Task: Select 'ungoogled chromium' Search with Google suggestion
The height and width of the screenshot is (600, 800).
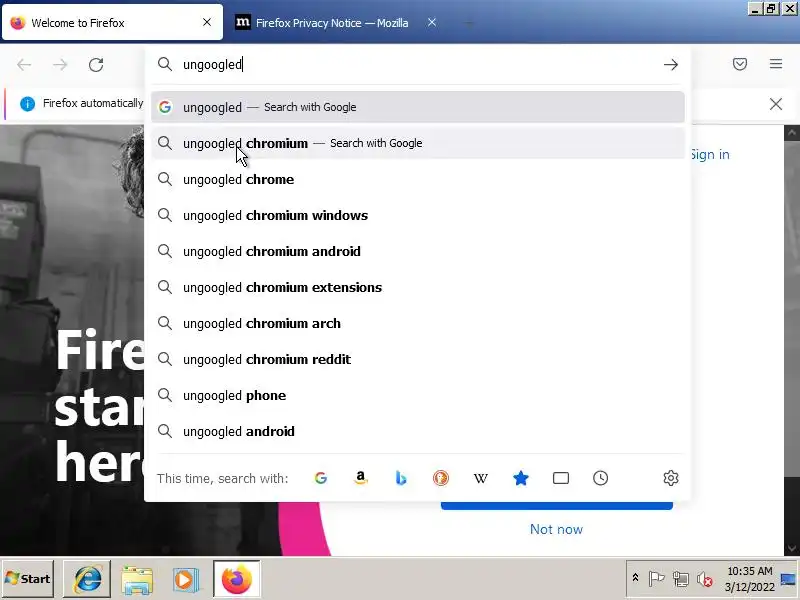Action: click(417, 143)
